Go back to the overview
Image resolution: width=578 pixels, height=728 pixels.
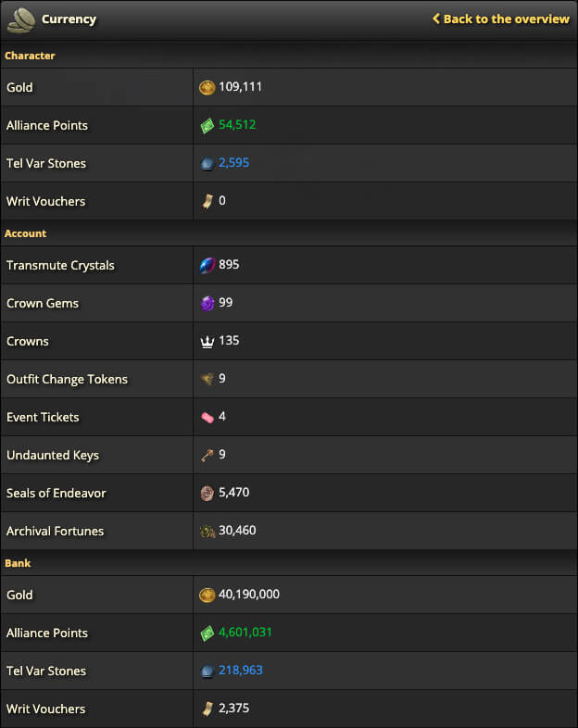[500, 19]
